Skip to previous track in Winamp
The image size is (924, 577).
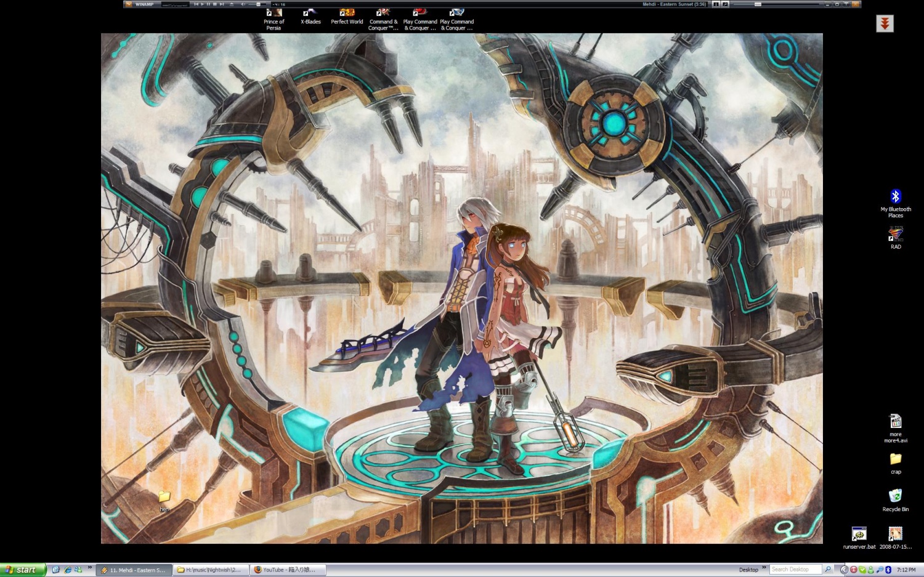[x=196, y=4]
